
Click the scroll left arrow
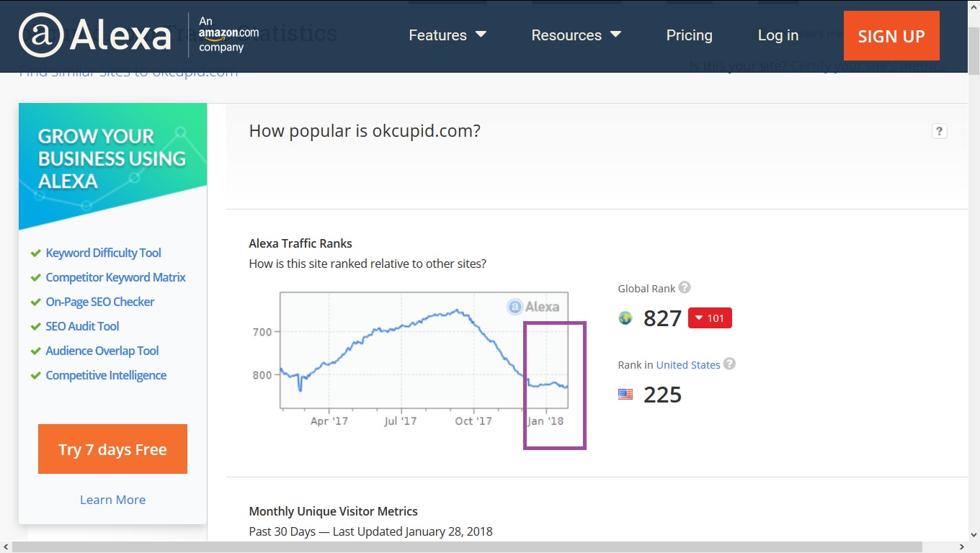tap(6, 547)
